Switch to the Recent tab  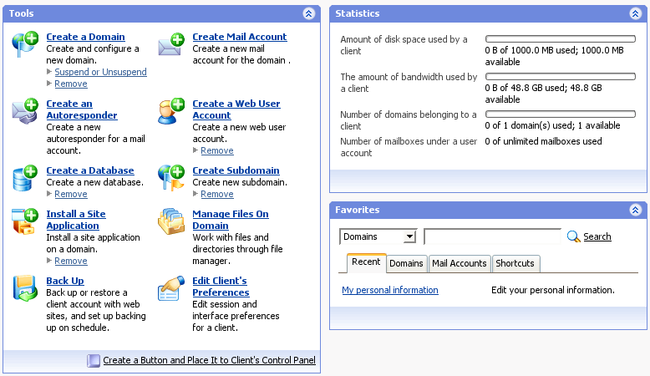coord(366,263)
